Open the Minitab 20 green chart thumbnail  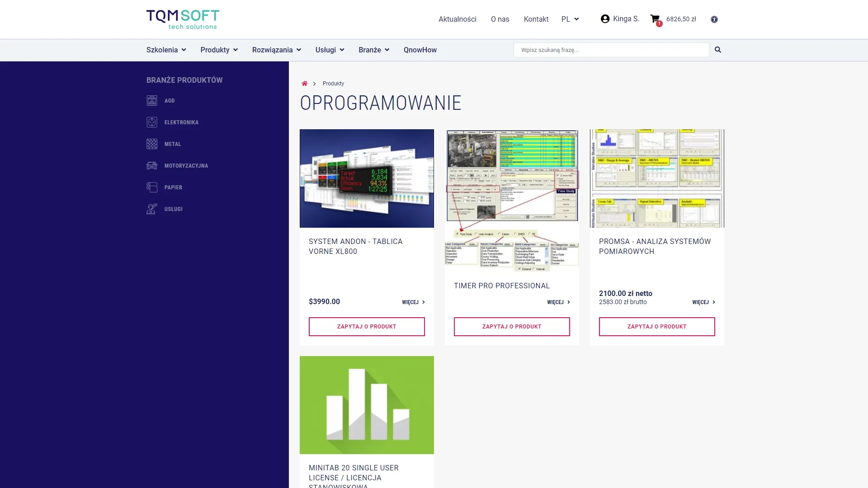pyautogui.click(x=367, y=405)
